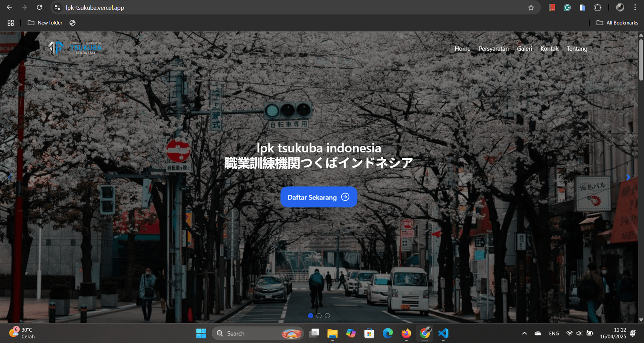Open All Bookmarks
The image size is (644, 343).
point(617,23)
